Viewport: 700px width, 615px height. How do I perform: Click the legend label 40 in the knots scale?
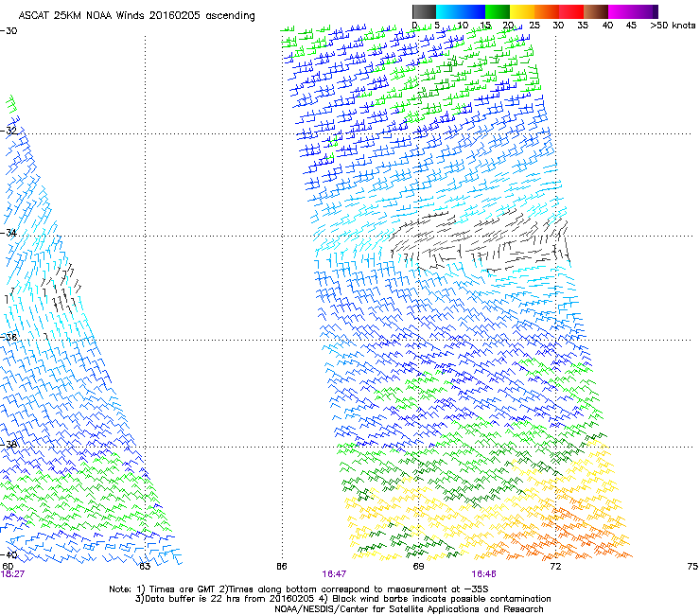pos(607,26)
